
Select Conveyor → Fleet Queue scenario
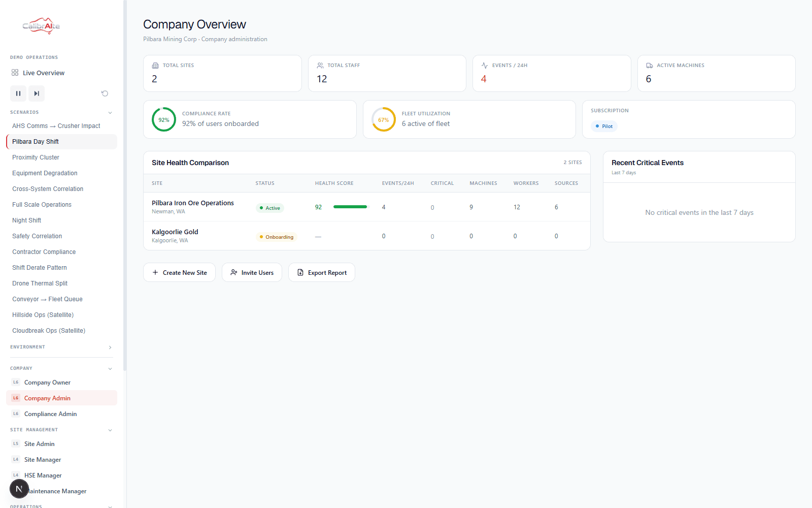pyautogui.click(x=61, y=299)
